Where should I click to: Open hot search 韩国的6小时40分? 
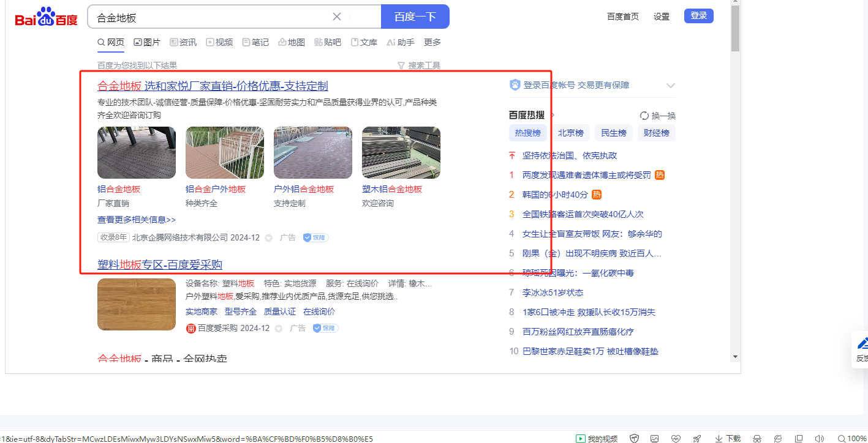555,195
